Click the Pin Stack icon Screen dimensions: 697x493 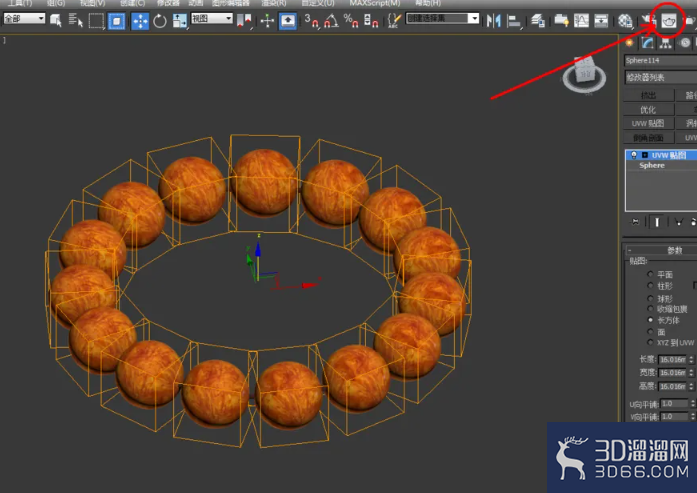pos(635,222)
